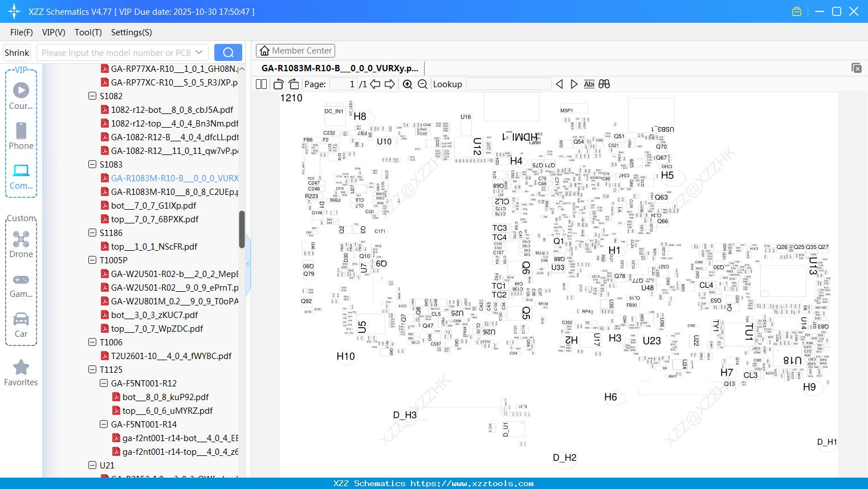This screenshot has height=489, width=868.
Task: Open the Car sidebar category
Action: (x=21, y=325)
